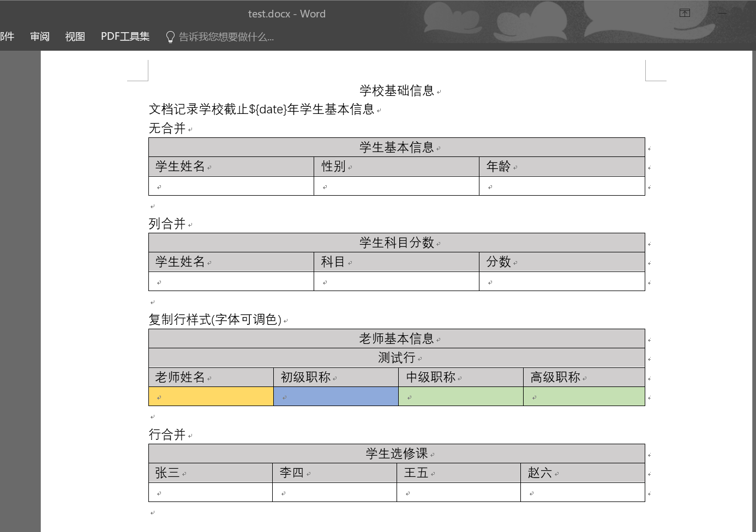The image size is (756, 532).
Task: Click into the empty cell under 性别
Action: coord(395,185)
